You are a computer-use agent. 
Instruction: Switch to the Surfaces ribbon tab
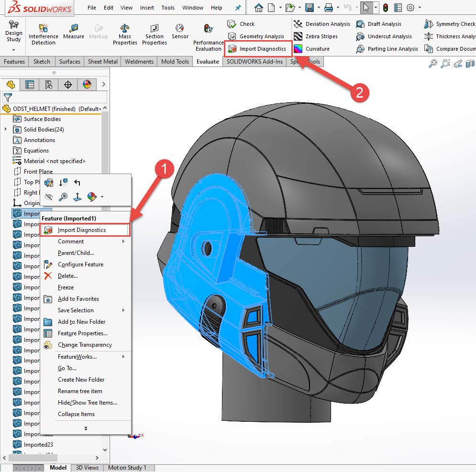pyautogui.click(x=70, y=62)
